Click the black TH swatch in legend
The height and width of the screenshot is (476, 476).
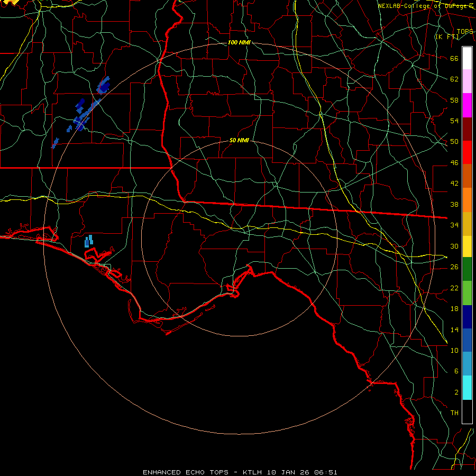[x=467, y=411]
